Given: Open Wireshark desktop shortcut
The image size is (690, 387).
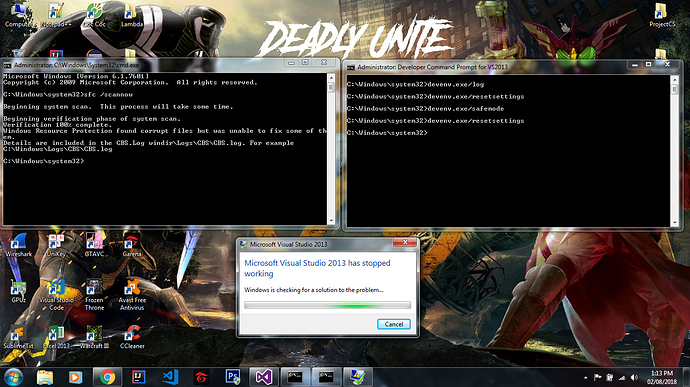Looking at the screenshot, I should [x=18, y=246].
